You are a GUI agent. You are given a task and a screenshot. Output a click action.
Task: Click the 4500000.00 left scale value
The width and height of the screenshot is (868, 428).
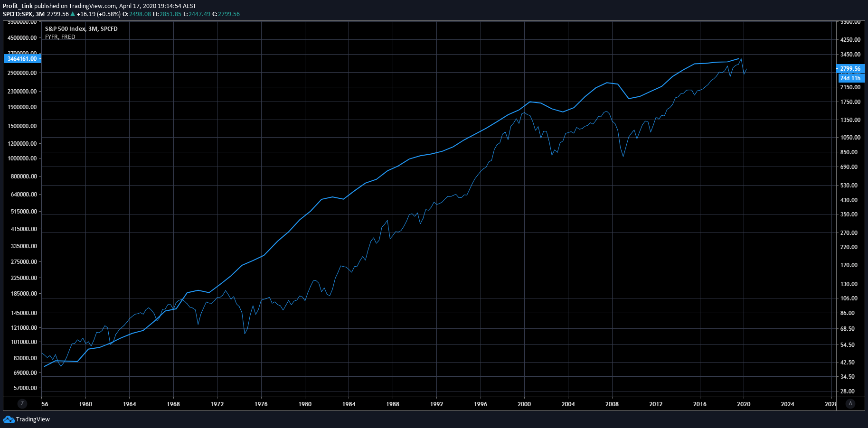tap(22, 38)
